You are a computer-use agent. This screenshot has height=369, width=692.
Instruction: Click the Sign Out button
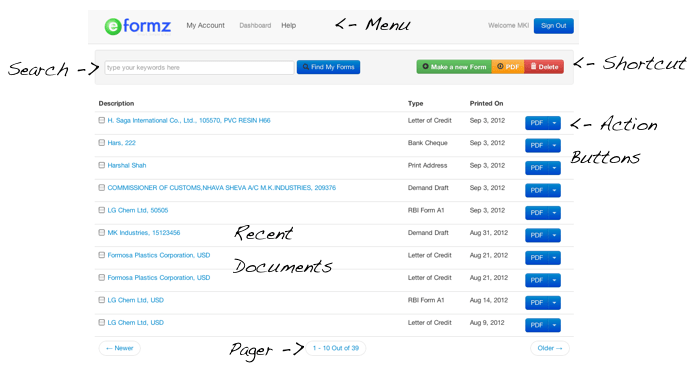[x=553, y=26]
